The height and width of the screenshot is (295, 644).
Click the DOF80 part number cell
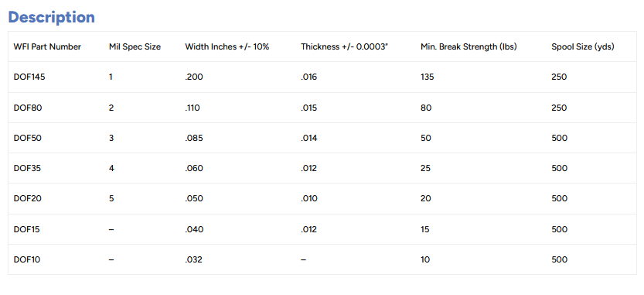click(28, 108)
